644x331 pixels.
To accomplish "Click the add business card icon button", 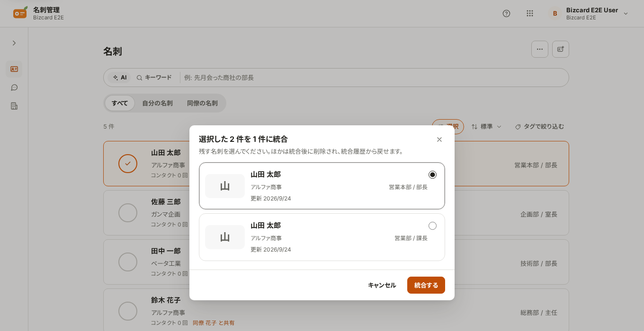I will pos(561,49).
